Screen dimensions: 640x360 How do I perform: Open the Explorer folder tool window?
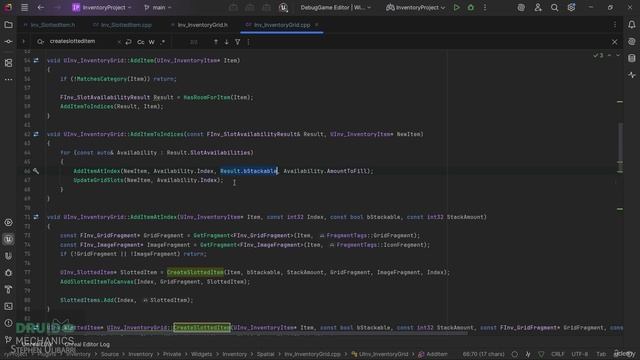[8, 25]
